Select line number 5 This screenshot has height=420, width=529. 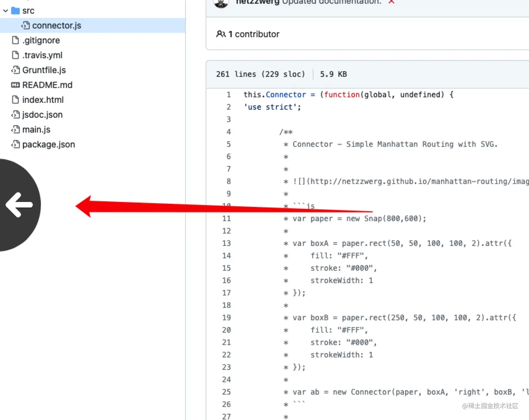pyautogui.click(x=229, y=144)
